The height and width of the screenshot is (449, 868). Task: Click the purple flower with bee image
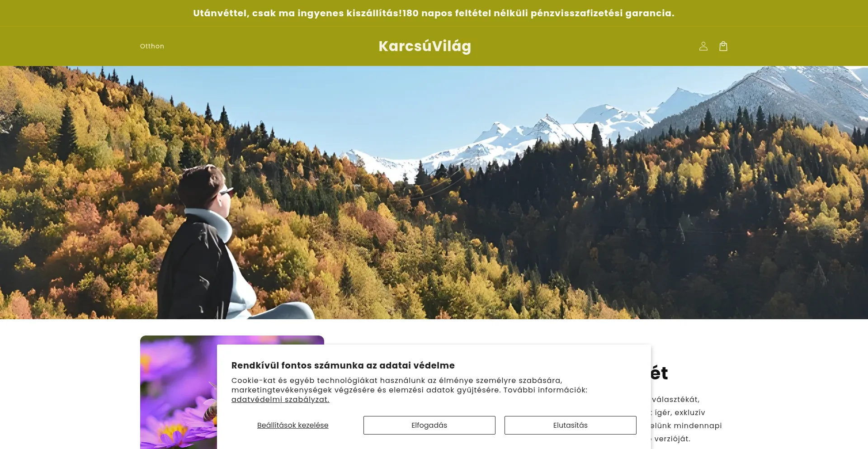click(x=179, y=392)
